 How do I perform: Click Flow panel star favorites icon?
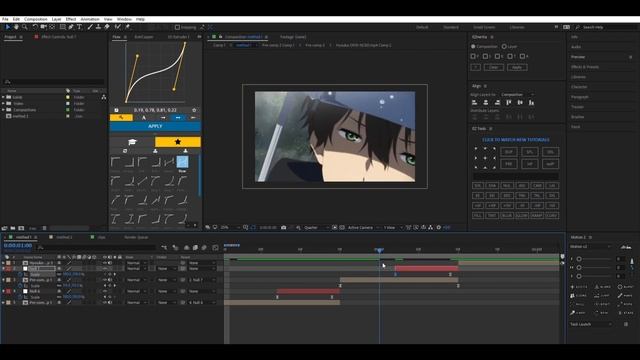[178, 142]
